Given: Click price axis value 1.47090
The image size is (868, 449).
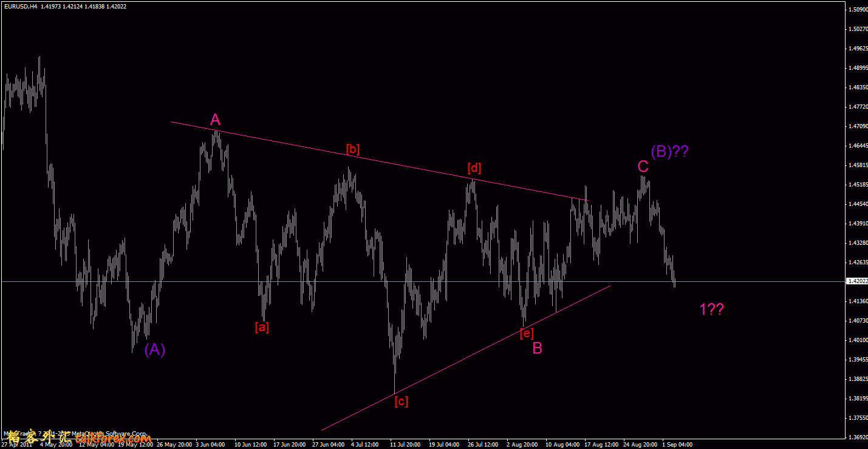Looking at the screenshot, I should point(858,126).
